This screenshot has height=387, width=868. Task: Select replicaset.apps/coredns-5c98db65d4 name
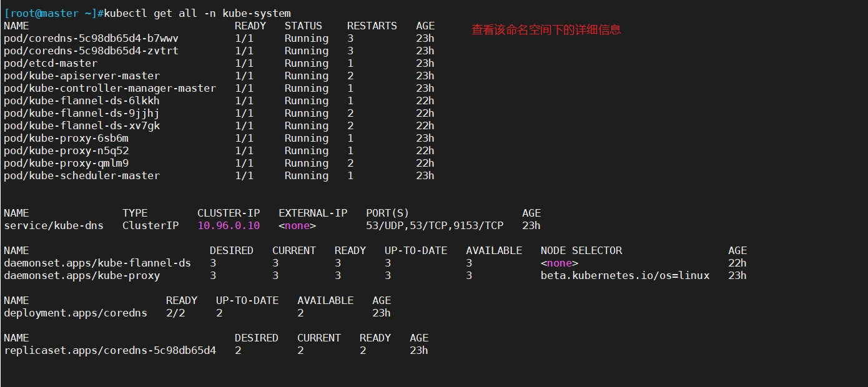click(x=110, y=350)
